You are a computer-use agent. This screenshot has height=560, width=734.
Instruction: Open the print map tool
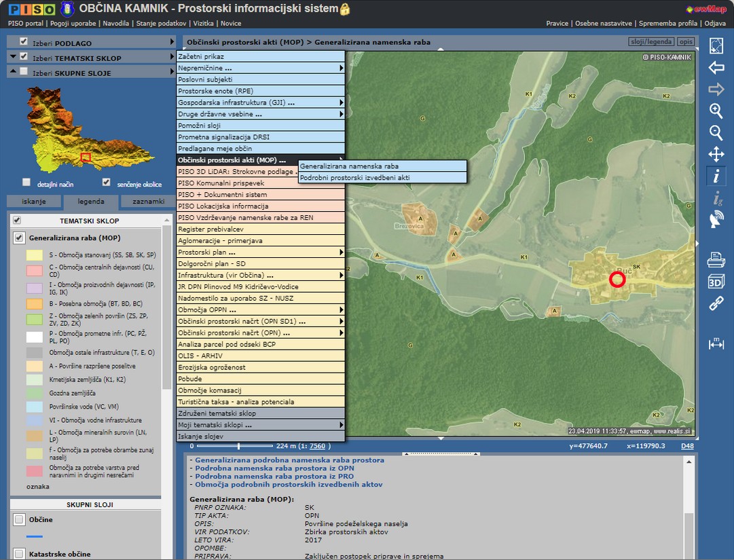(x=716, y=259)
